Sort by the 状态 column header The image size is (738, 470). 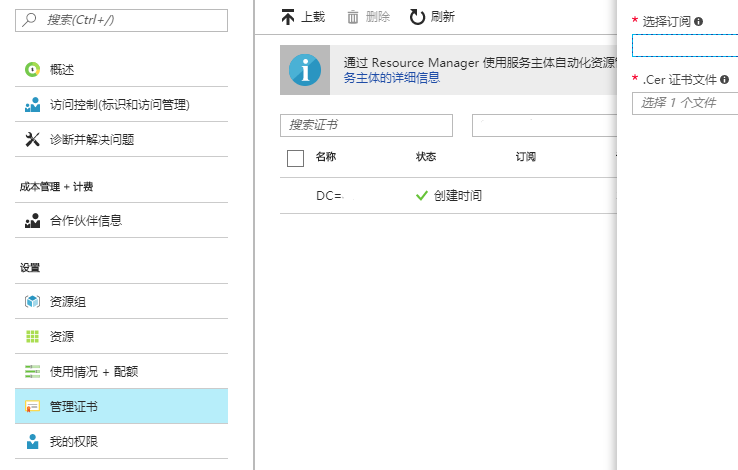[426, 157]
